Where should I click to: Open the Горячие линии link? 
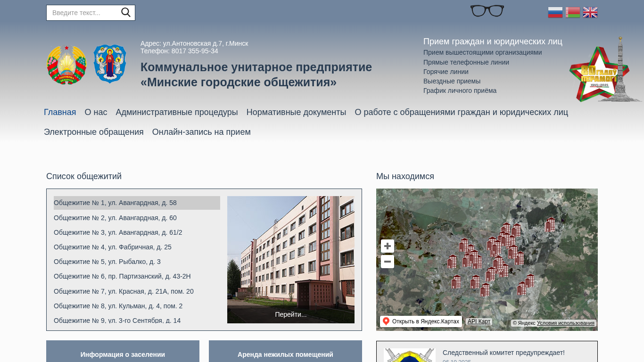[x=446, y=72]
